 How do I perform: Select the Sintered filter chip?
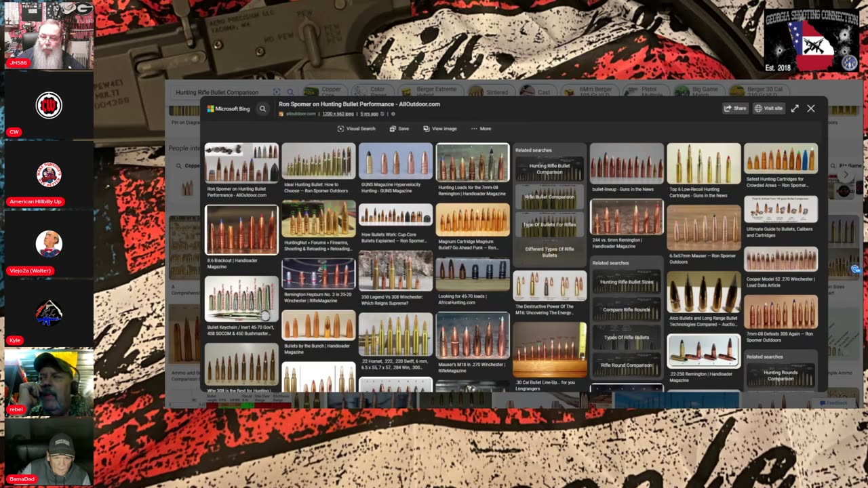point(489,92)
